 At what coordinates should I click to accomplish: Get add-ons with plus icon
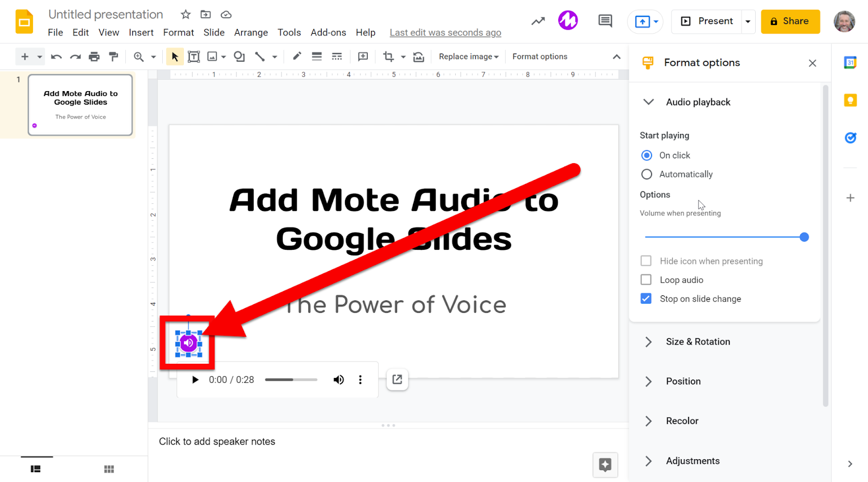click(x=850, y=198)
